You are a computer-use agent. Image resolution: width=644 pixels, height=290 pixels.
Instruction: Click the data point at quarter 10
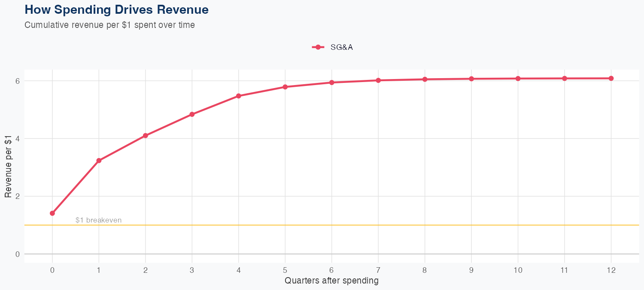pyautogui.click(x=518, y=79)
